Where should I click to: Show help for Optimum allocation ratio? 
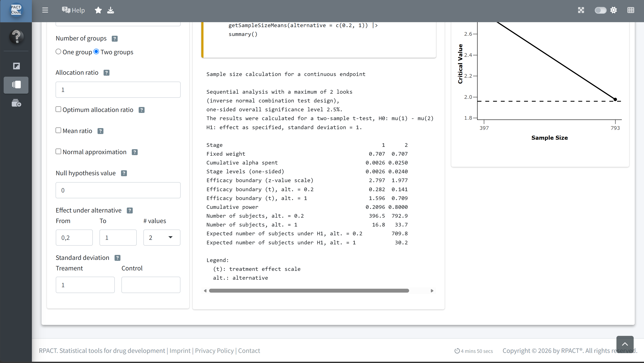pos(141,110)
